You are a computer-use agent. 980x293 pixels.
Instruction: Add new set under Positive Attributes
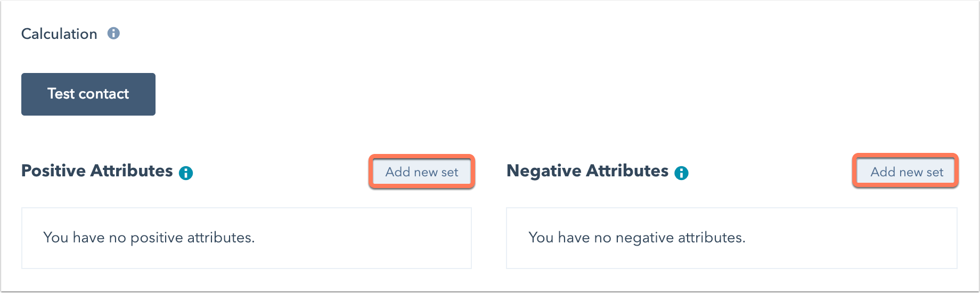[422, 172]
